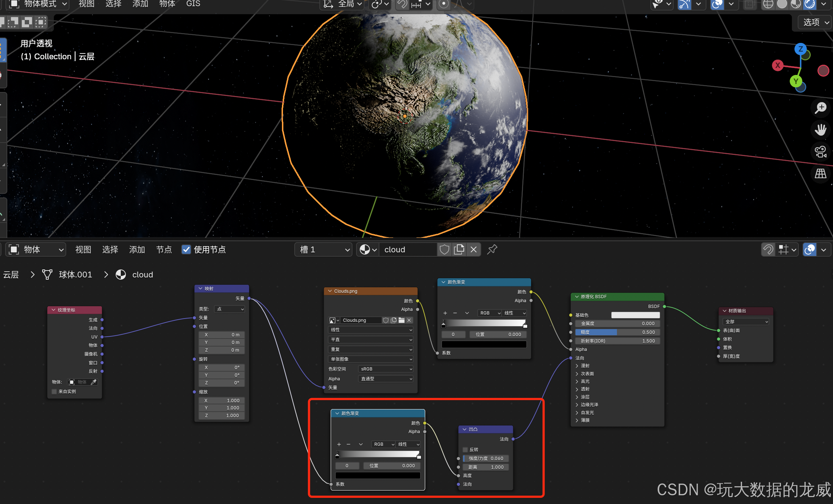Click eyedropper in Texture Coordinate node
Viewport: 833px width, 504px height.
point(93,382)
